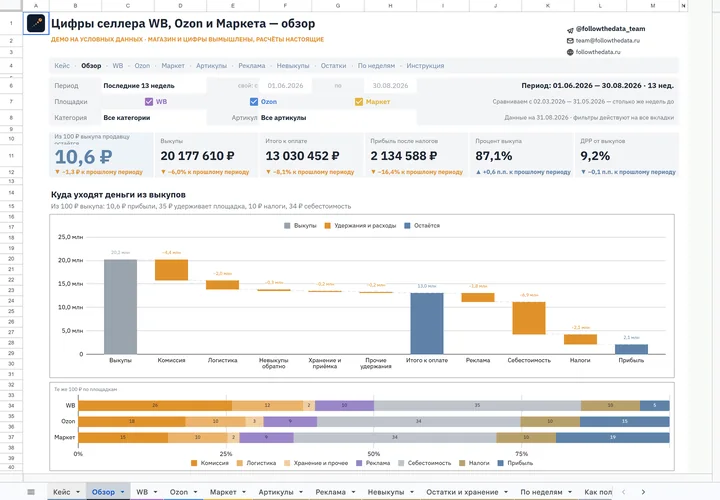Click Ozon in the top navigation row
The height and width of the screenshot is (500, 720).
[142, 66]
